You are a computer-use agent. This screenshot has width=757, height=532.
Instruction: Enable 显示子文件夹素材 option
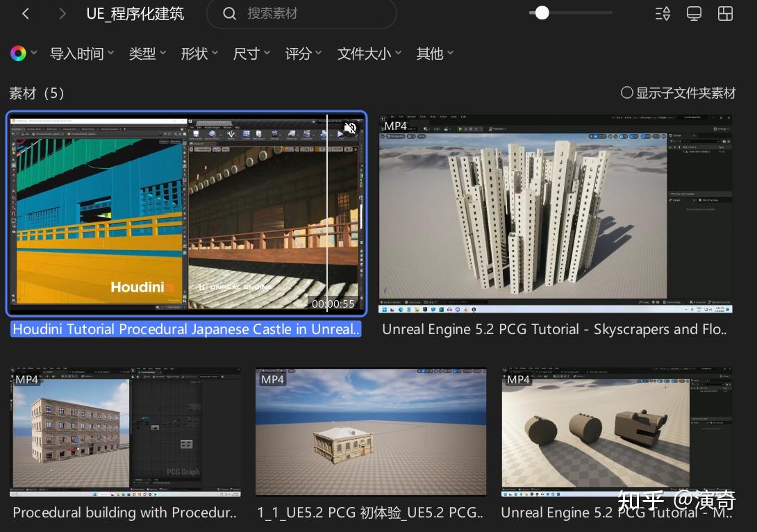click(627, 92)
